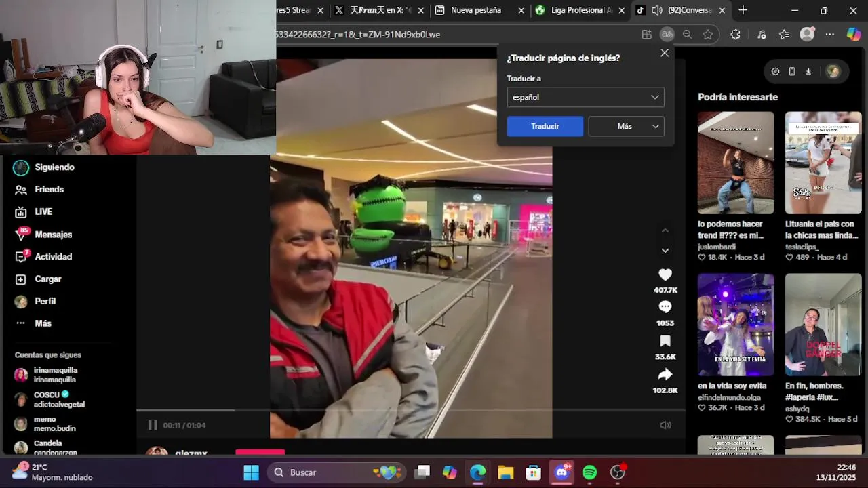Open the comments via the speech bubble icon
This screenshot has width=868, height=488.
coord(665,307)
